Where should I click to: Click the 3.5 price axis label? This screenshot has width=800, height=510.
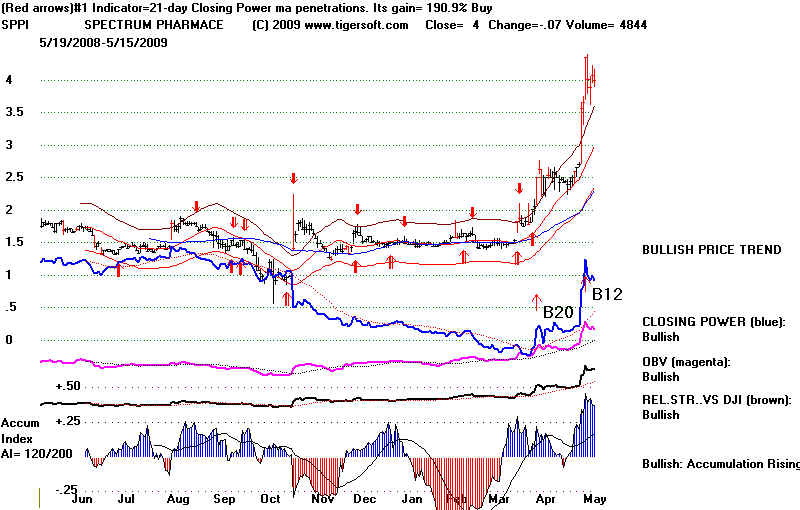coord(14,112)
